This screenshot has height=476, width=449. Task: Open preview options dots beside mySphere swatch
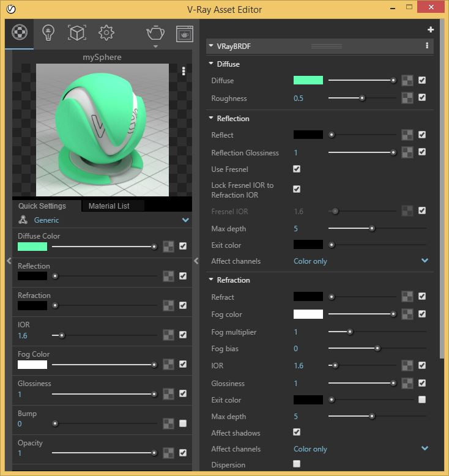point(184,71)
